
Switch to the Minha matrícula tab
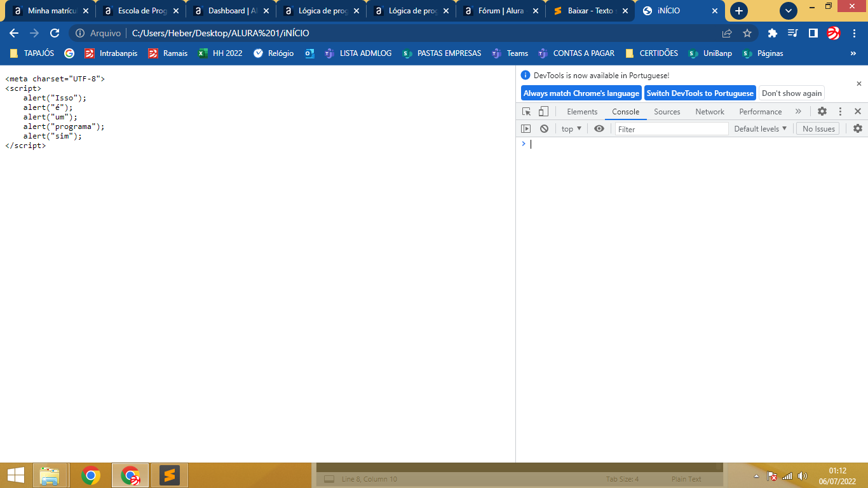click(51, 11)
